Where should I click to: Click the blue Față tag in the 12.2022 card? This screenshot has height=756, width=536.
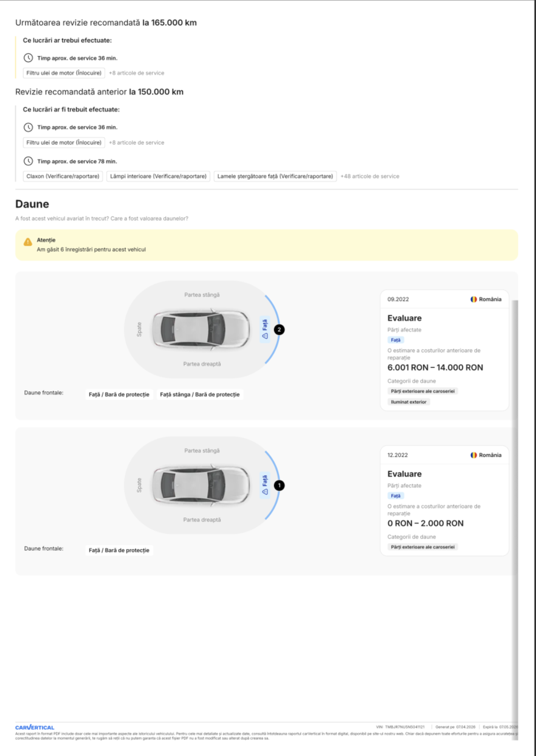pyautogui.click(x=396, y=495)
